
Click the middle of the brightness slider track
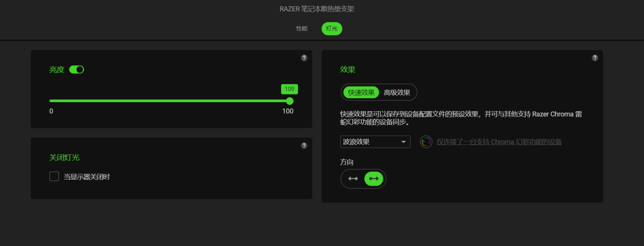(170, 101)
